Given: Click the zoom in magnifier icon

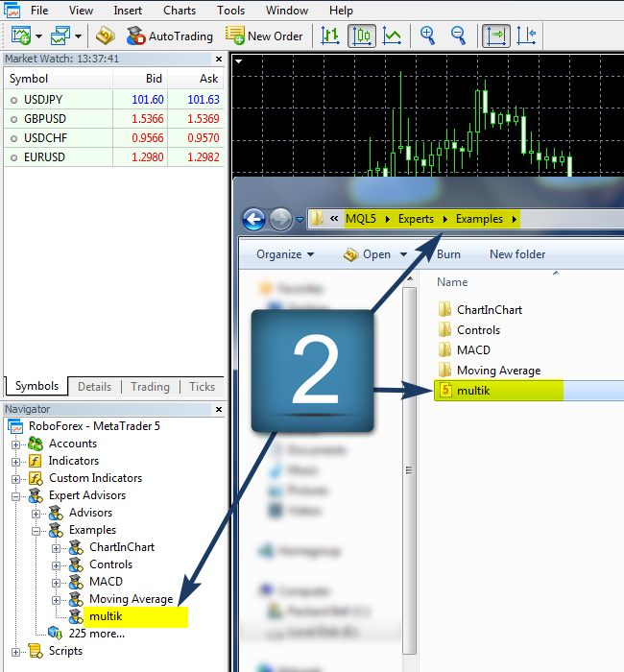Looking at the screenshot, I should tap(428, 36).
